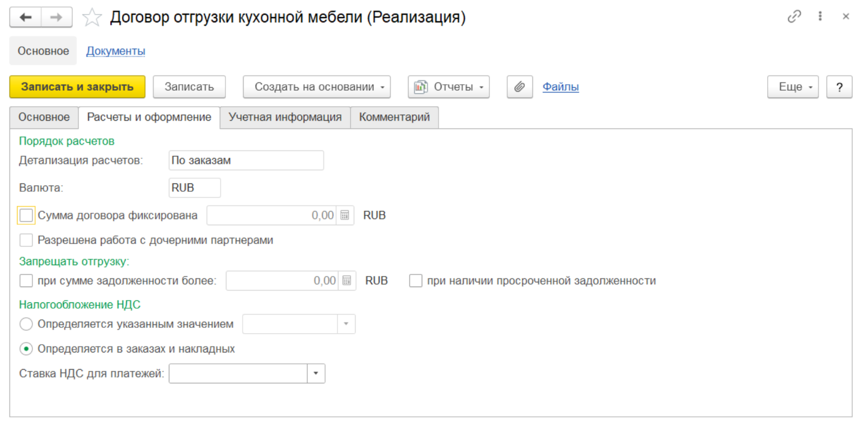Attach a file using the paperclip icon
The width and height of the screenshot is (868, 428).
pyautogui.click(x=520, y=87)
